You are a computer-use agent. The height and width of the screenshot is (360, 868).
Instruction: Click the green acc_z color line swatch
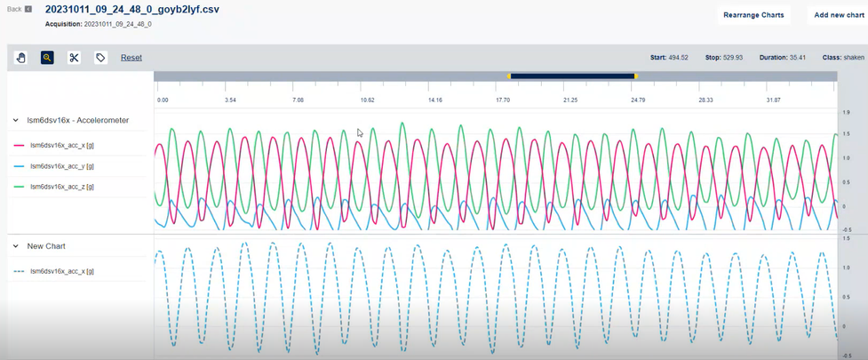[x=20, y=188]
